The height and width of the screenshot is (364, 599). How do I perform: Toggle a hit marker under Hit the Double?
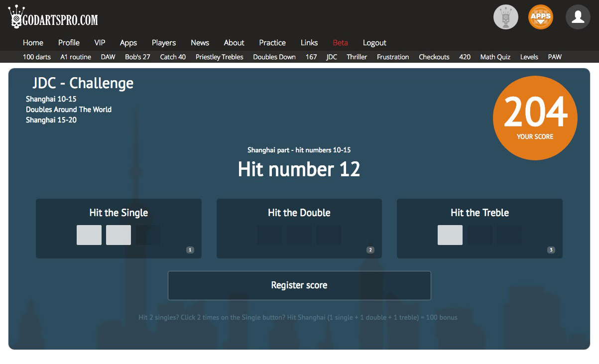269,235
